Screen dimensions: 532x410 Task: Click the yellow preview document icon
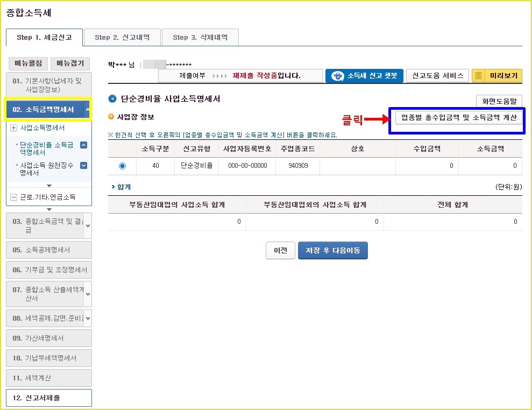(x=478, y=76)
